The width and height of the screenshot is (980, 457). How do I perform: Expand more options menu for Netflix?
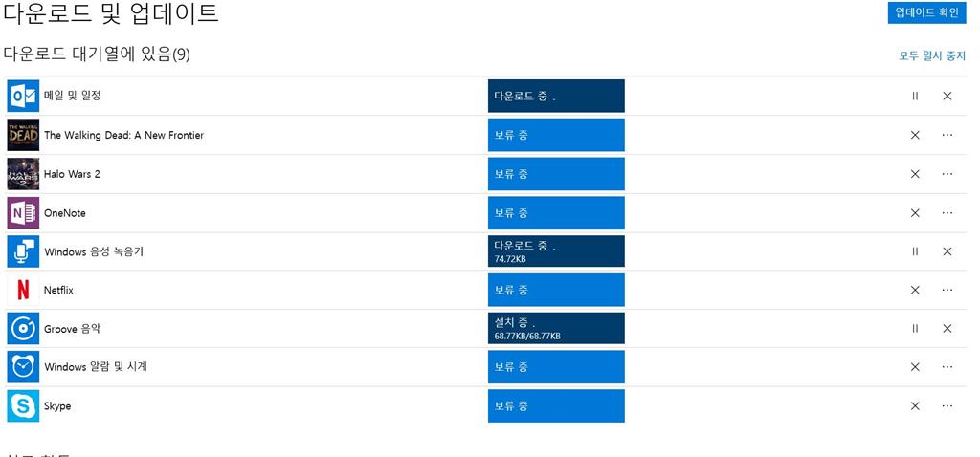coord(947,291)
